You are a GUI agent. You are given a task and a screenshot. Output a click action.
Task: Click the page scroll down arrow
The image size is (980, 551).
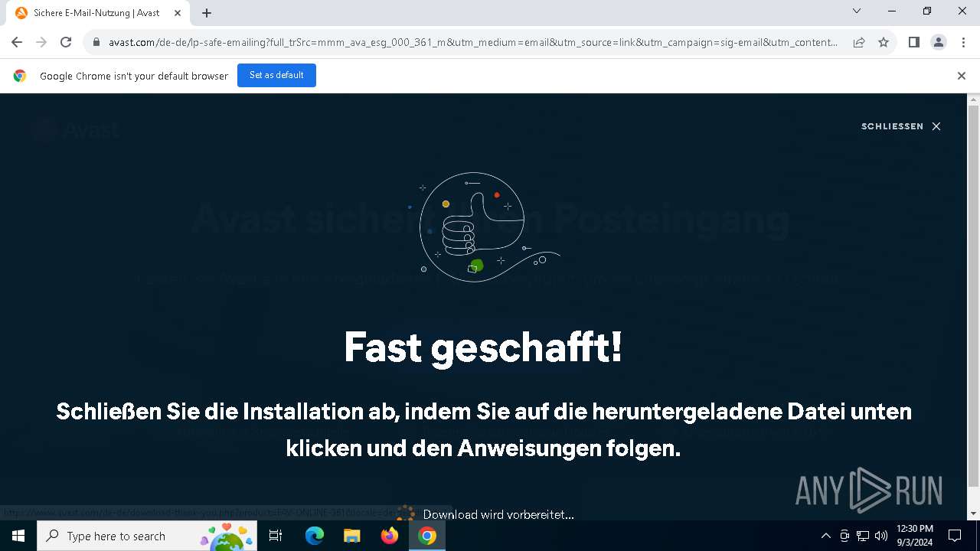tap(974, 514)
